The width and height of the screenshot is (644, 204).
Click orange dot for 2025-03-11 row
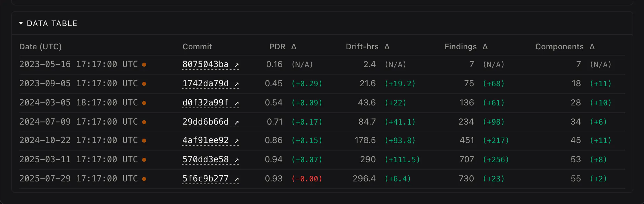144,160
